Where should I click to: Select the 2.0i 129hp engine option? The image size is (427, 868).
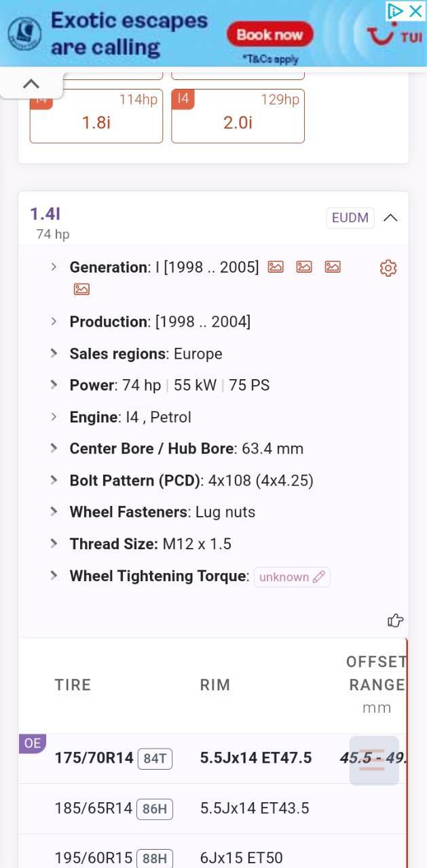pyautogui.click(x=238, y=116)
